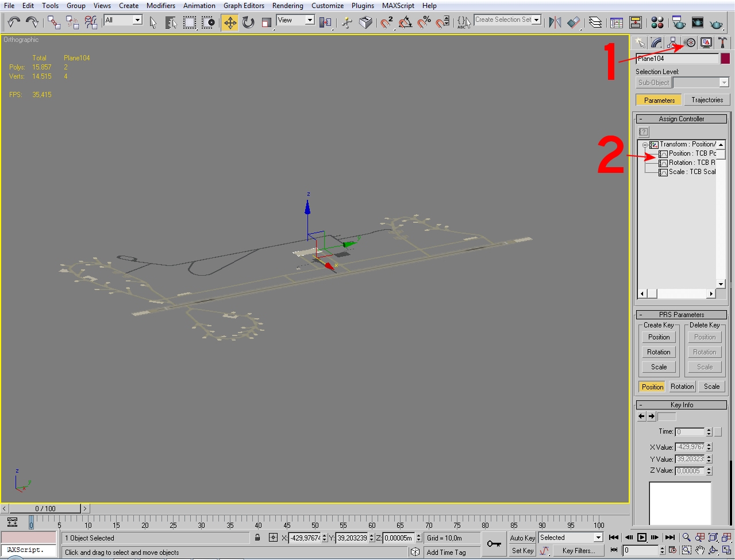Toggle Auto Key animation mode
Screen dimensions: 735x560
(522, 538)
